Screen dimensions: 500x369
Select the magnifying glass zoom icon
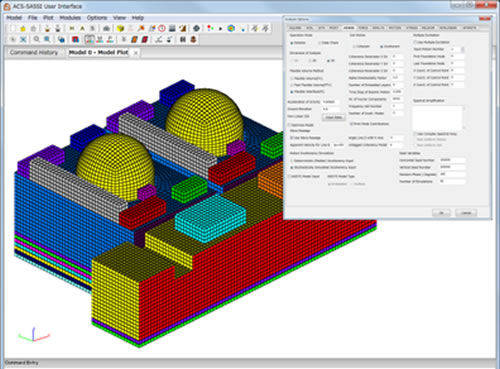[37, 40]
